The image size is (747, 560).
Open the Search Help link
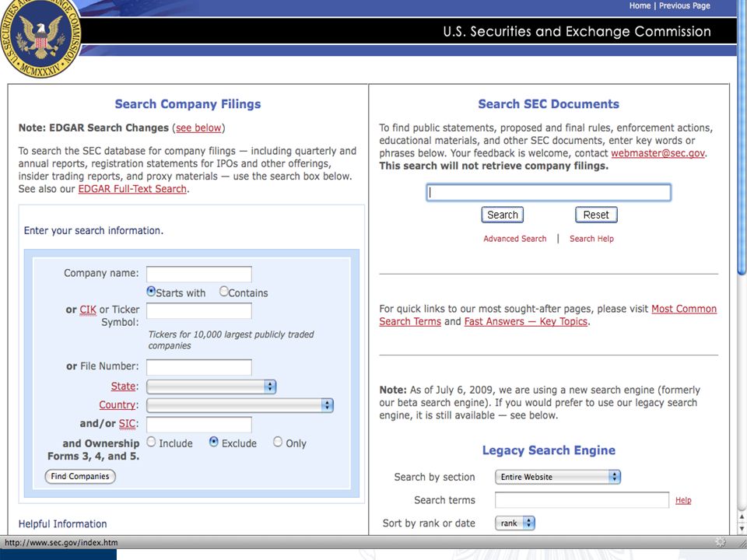(x=591, y=239)
